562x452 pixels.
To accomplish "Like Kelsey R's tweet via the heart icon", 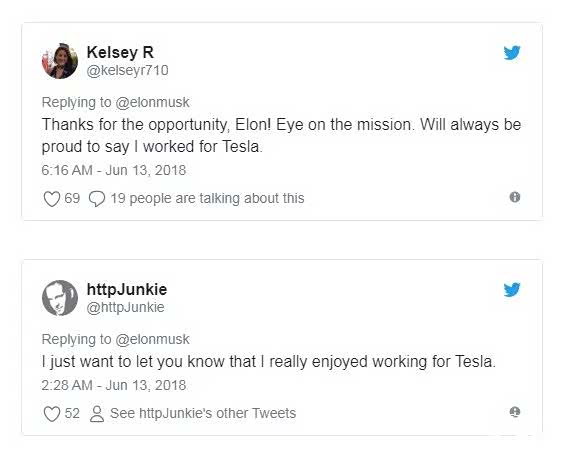I will click(52, 199).
